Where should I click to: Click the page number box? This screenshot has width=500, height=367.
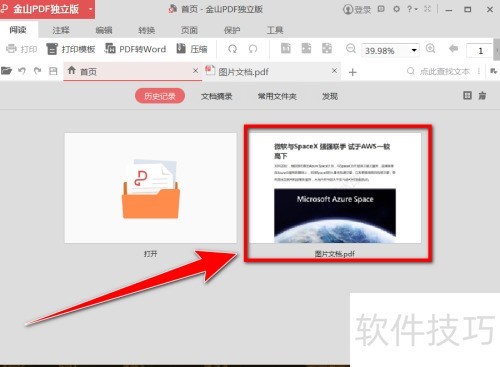coord(480,51)
